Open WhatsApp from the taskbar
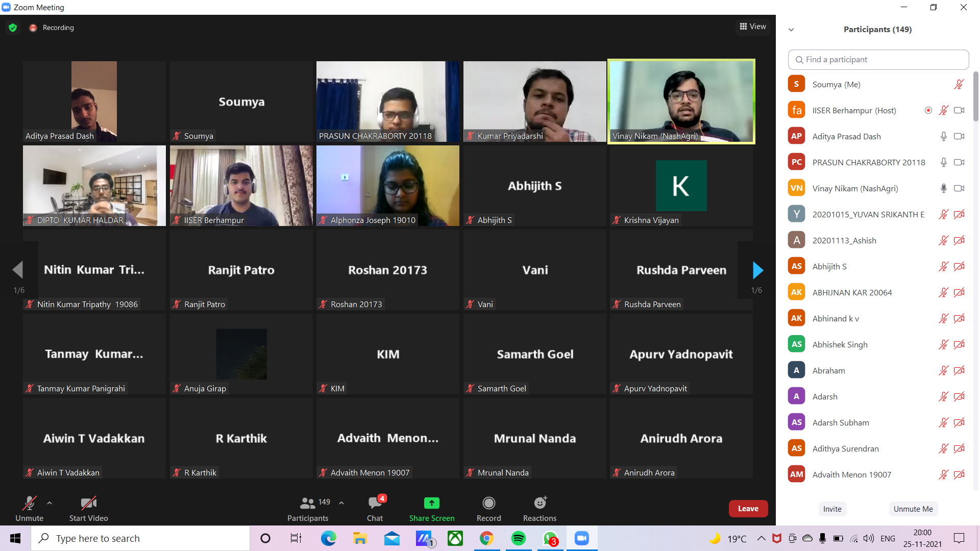Image resolution: width=980 pixels, height=551 pixels. (550, 538)
